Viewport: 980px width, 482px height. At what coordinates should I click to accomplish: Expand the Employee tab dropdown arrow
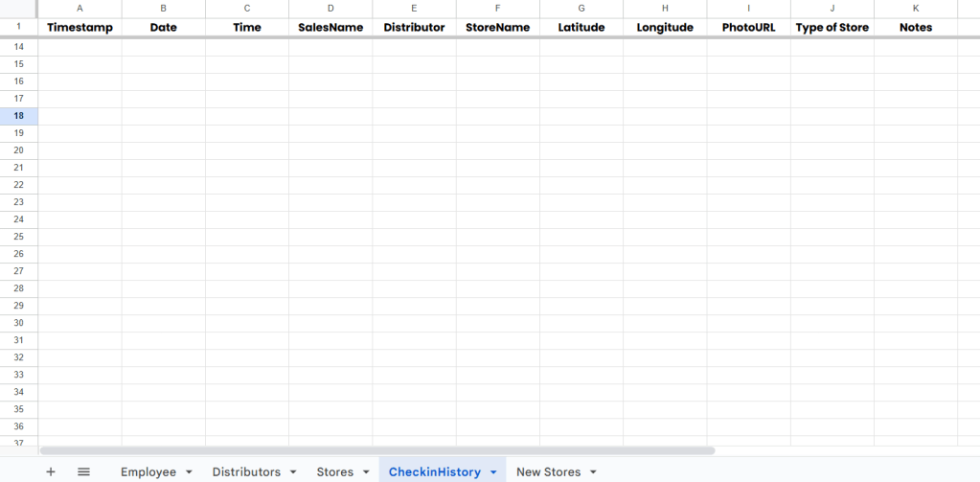click(189, 472)
